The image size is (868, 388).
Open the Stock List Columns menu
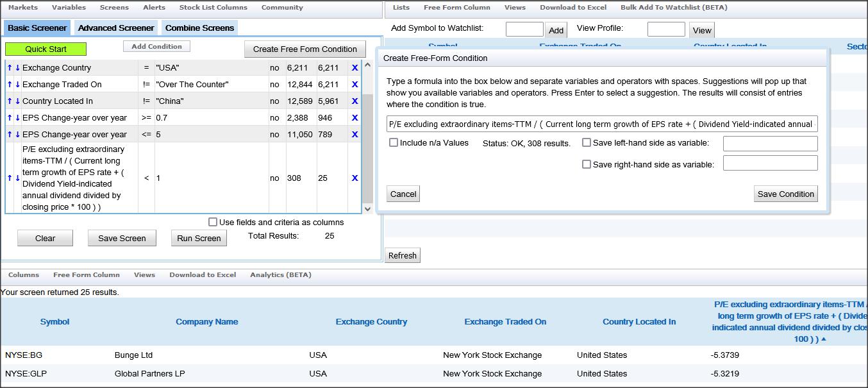pos(213,8)
